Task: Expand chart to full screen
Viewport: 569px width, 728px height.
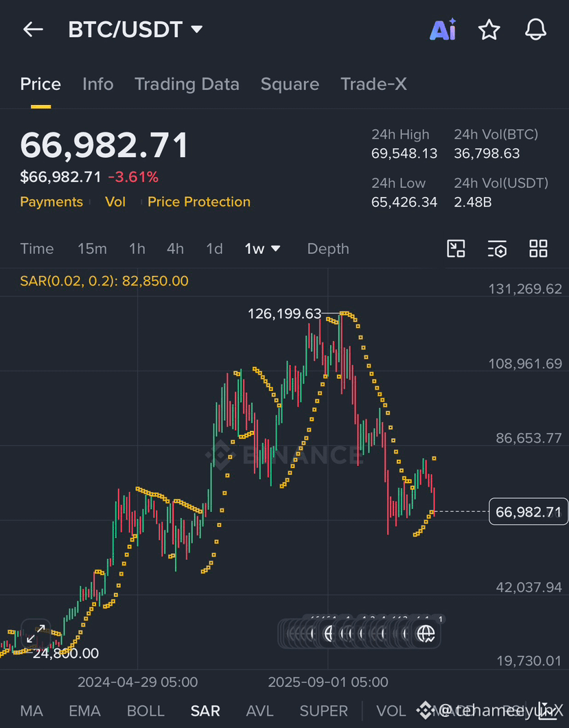Action: click(x=36, y=634)
